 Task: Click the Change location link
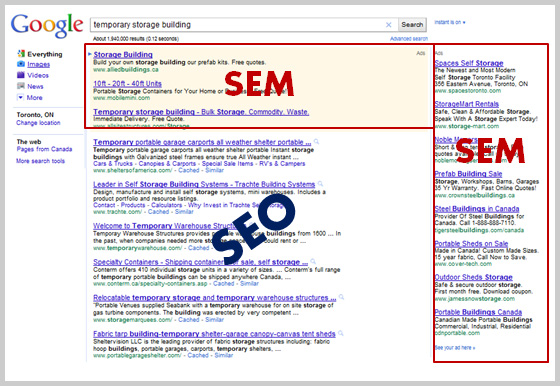click(38, 123)
